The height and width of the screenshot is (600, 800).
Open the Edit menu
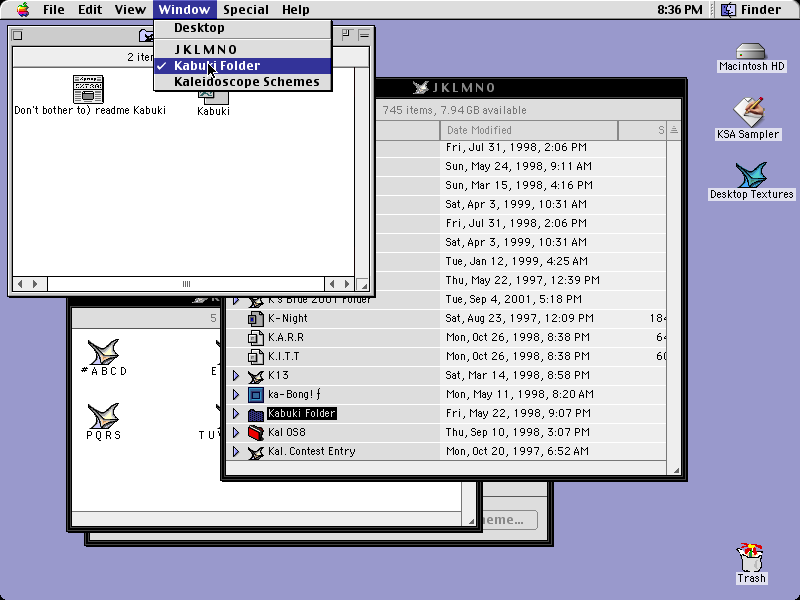[x=90, y=10]
